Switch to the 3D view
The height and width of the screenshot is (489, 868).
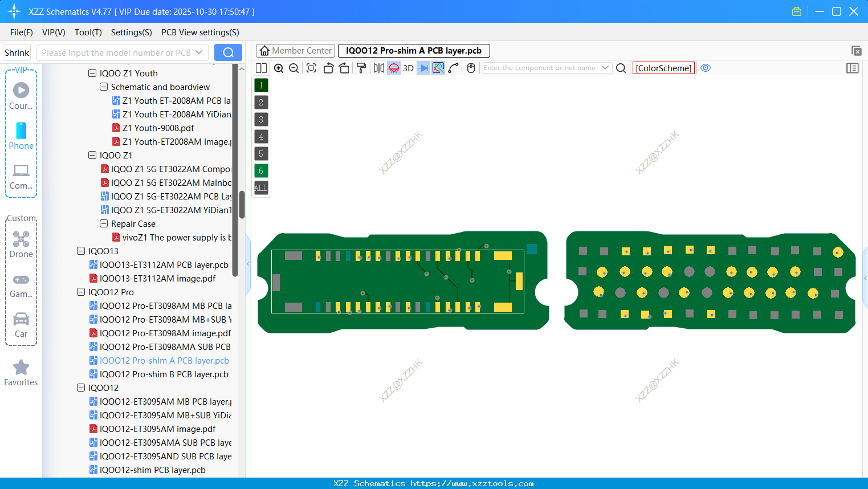pyautogui.click(x=408, y=68)
